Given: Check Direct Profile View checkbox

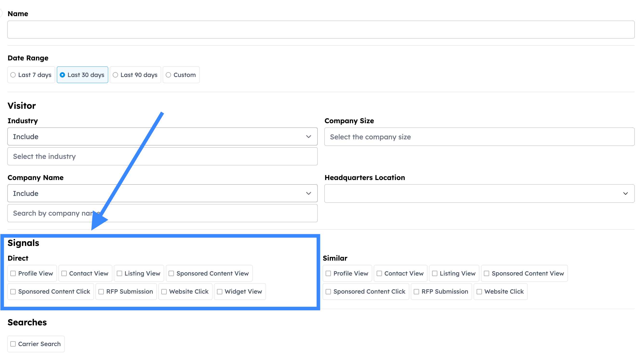Looking at the screenshot, I should 13,274.
